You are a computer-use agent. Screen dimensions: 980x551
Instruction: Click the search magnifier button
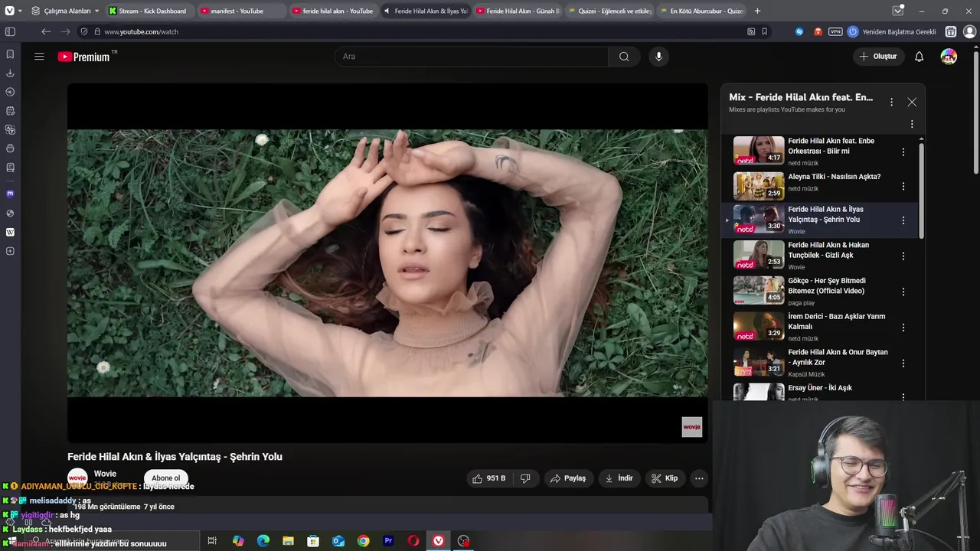point(624,57)
